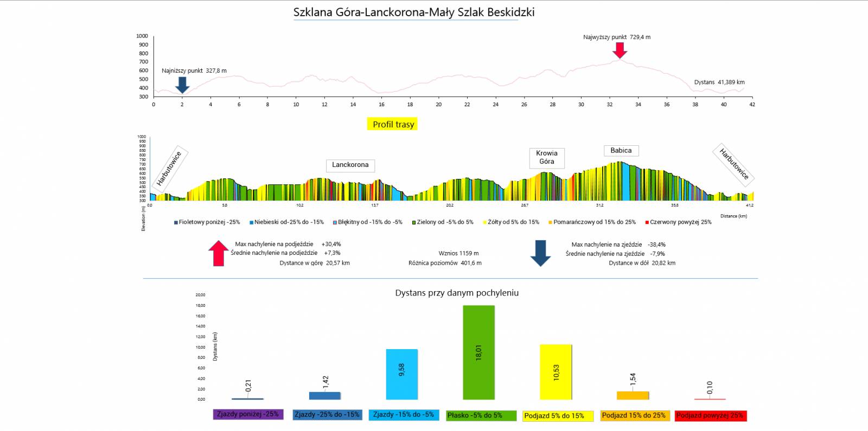Click the Krowia Góra label box
This screenshot has width=868, height=431.
point(546,157)
